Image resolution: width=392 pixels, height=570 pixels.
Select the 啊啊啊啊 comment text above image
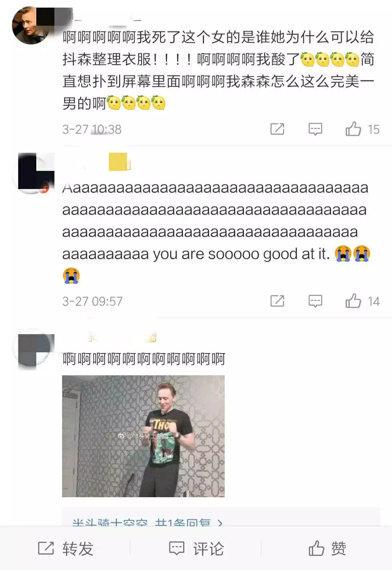coord(144,359)
